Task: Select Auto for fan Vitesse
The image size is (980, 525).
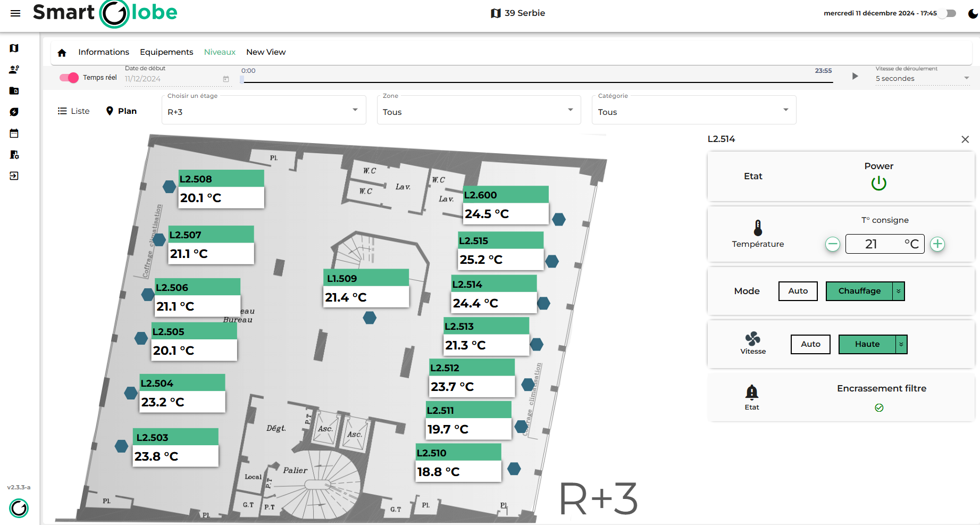Action: (x=810, y=344)
